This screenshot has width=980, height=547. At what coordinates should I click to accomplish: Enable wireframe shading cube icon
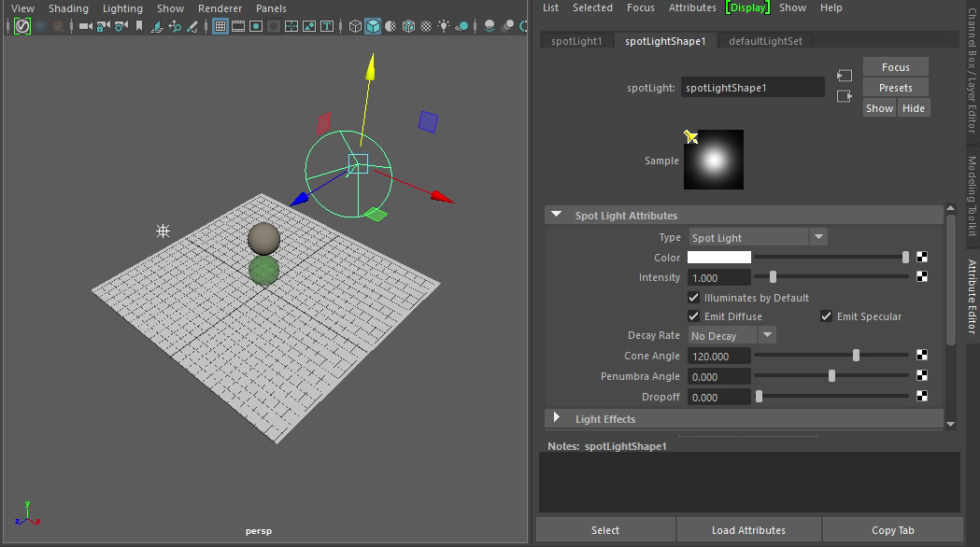(355, 26)
